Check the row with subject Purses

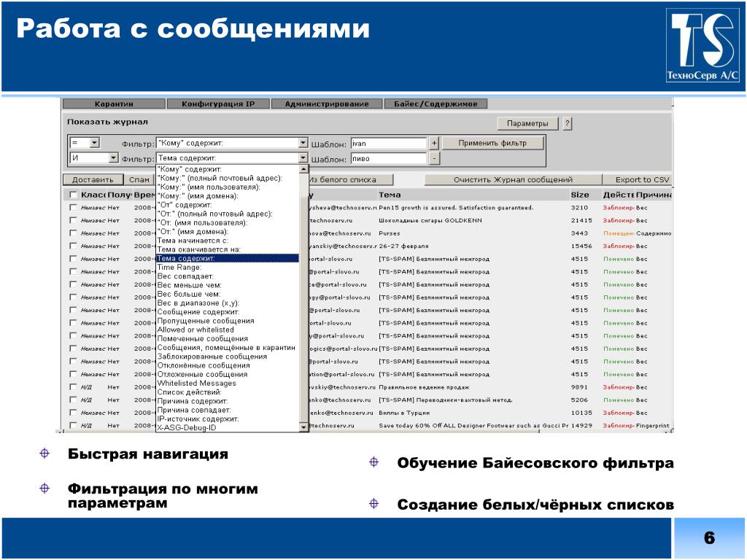[x=73, y=233]
